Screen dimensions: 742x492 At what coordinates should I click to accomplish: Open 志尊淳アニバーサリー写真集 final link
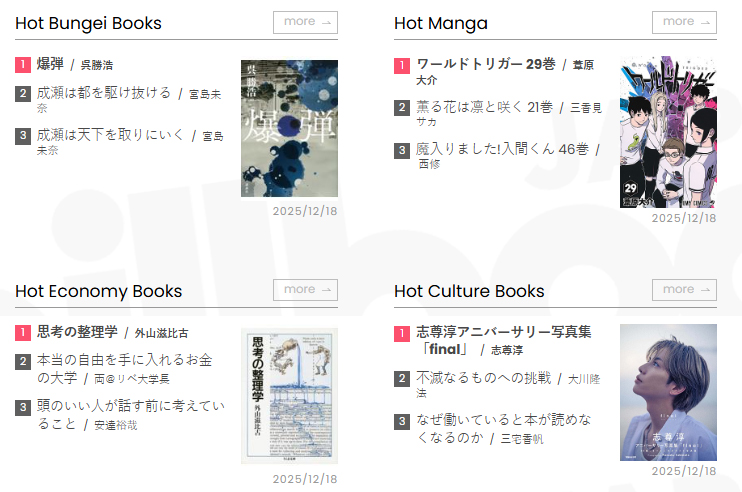tap(504, 340)
